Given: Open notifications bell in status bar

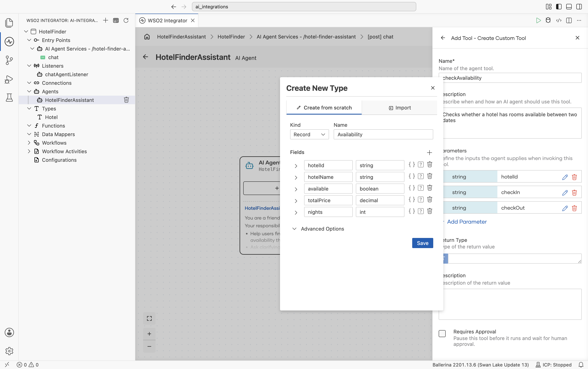Looking at the screenshot, I should pos(581,365).
